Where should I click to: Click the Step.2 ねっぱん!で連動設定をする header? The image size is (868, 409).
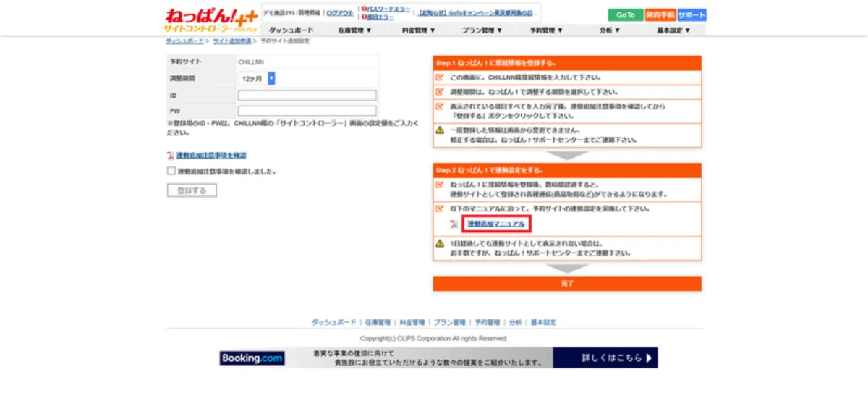coord(567,170)
